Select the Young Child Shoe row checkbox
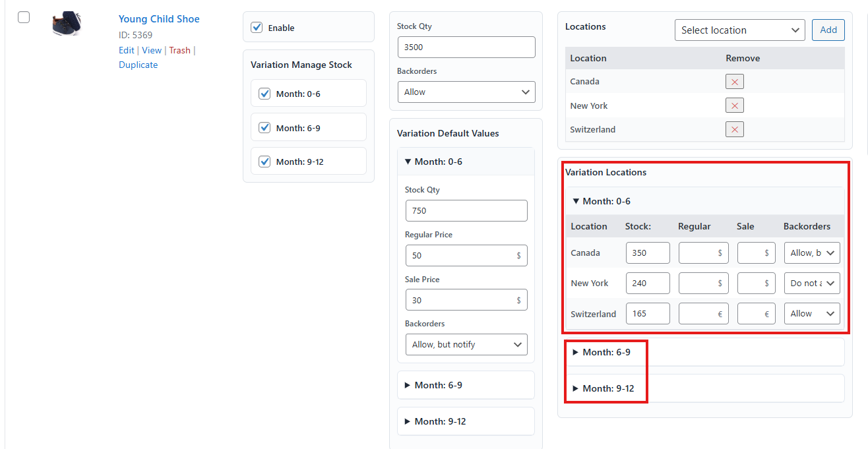Image resolution: width=868 pixels, height=449 pixels. pos(24,18)
